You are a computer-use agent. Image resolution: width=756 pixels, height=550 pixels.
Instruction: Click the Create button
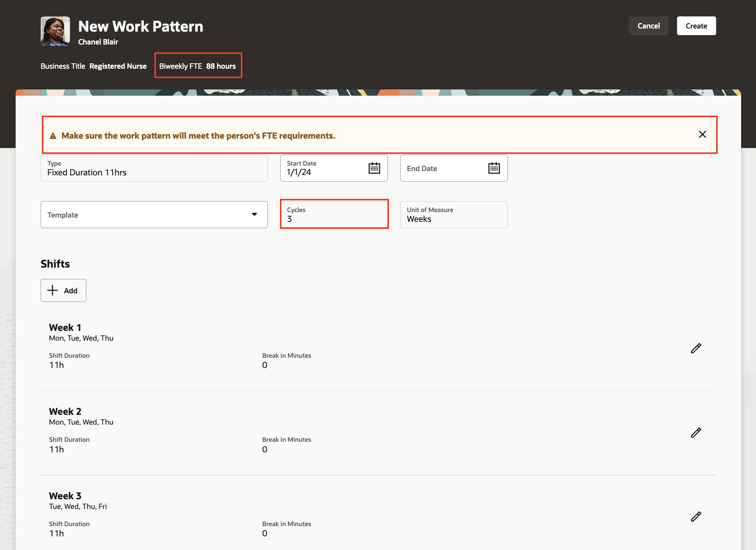click(696, 26)
